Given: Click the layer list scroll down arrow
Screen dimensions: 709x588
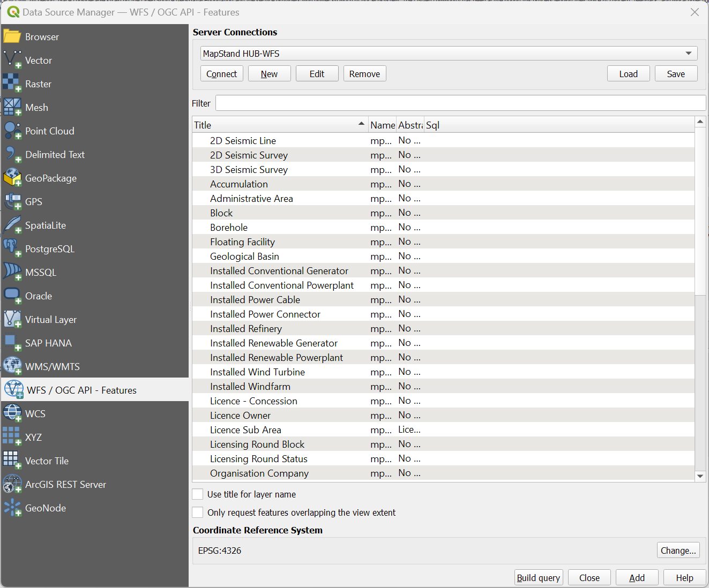Looking at the screenshot, I should click(700, 476).
